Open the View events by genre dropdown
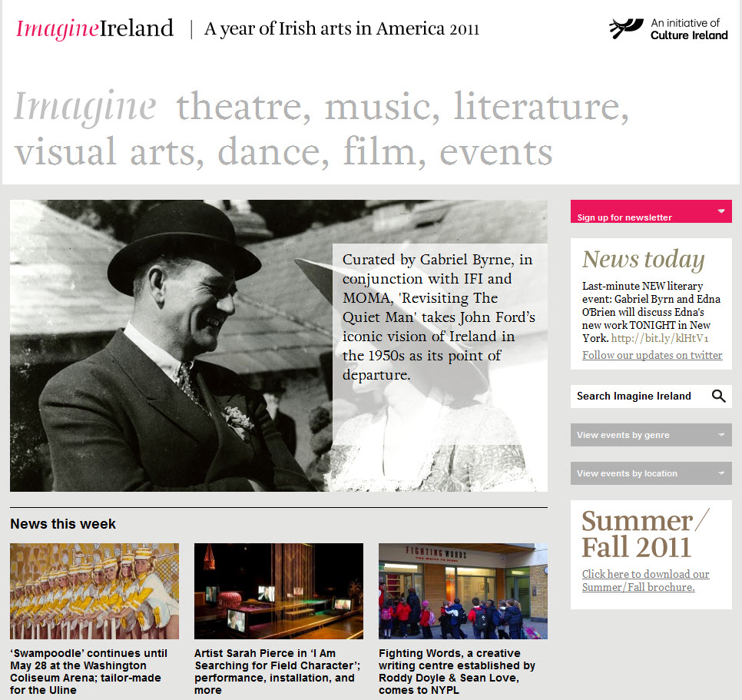Viewport: 742px width, 700px height. 651,435
